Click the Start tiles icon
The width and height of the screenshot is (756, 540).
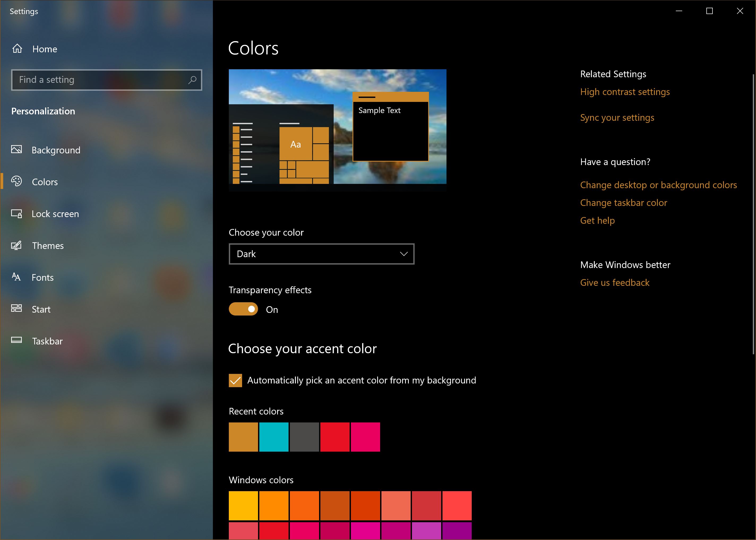(x=16, y=309)
